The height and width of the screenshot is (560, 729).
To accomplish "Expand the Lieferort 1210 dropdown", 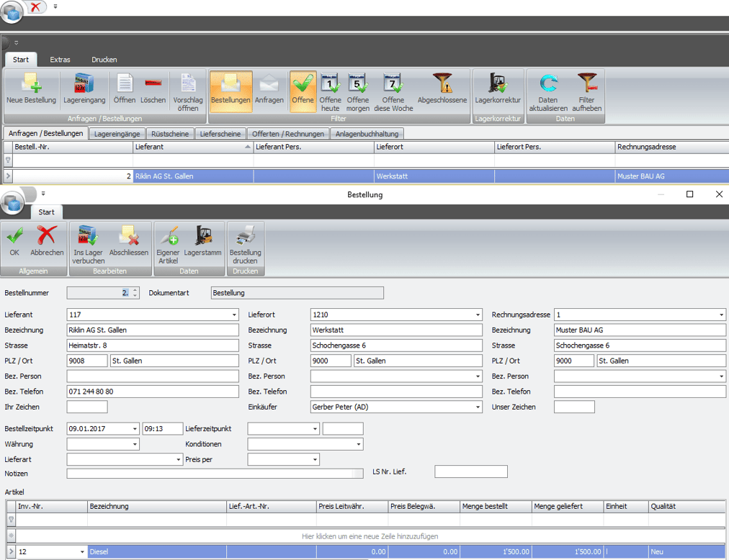I will coord(478,315).
